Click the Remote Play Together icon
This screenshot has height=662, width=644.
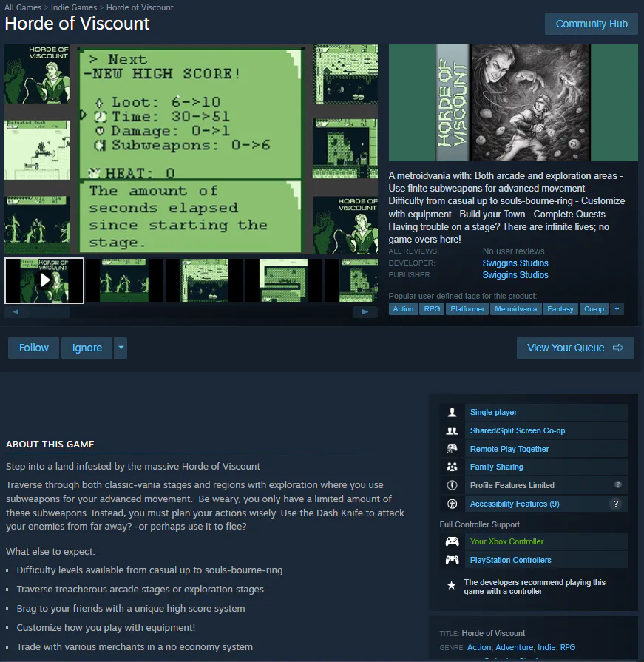452,449
